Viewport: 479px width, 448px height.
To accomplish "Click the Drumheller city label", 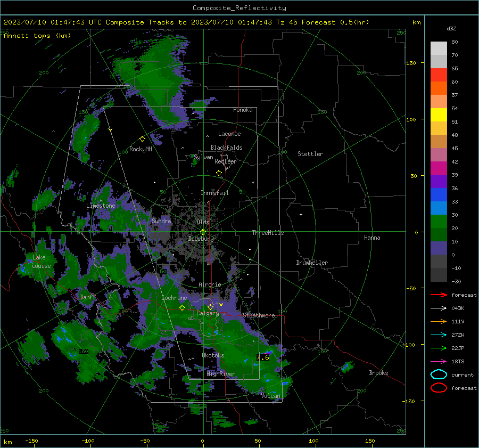I will pos(312,263).
